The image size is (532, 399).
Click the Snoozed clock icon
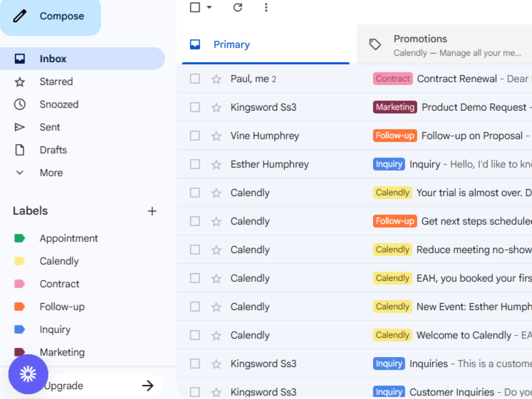[x=19, y=104]
